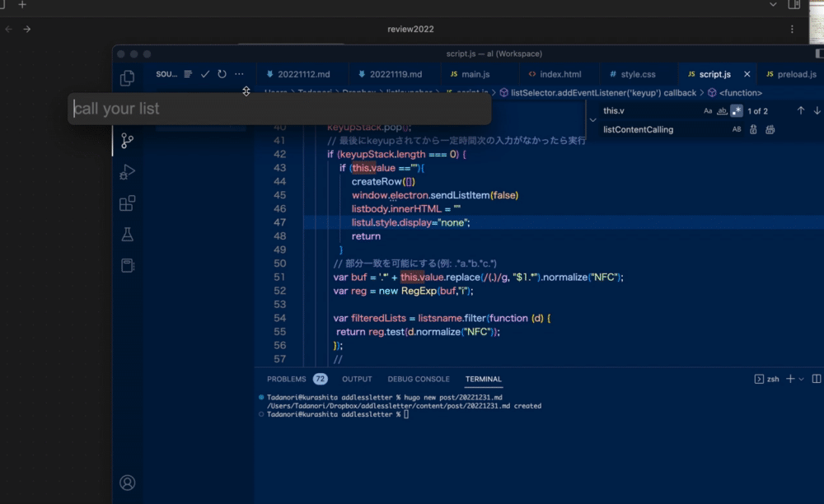Open a new terminal with the plus icon
The width and height of the screenshot is (824, 504).
pos(790,379)
